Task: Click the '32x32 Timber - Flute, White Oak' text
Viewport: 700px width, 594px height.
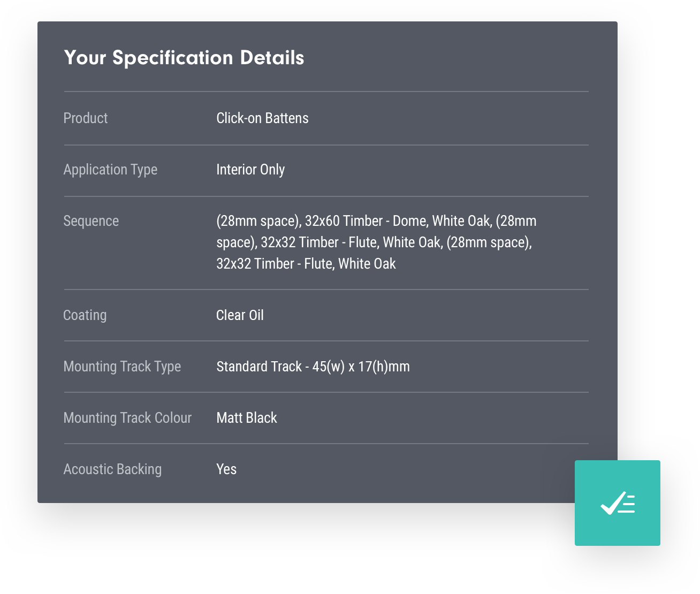Action: (305, 263)
